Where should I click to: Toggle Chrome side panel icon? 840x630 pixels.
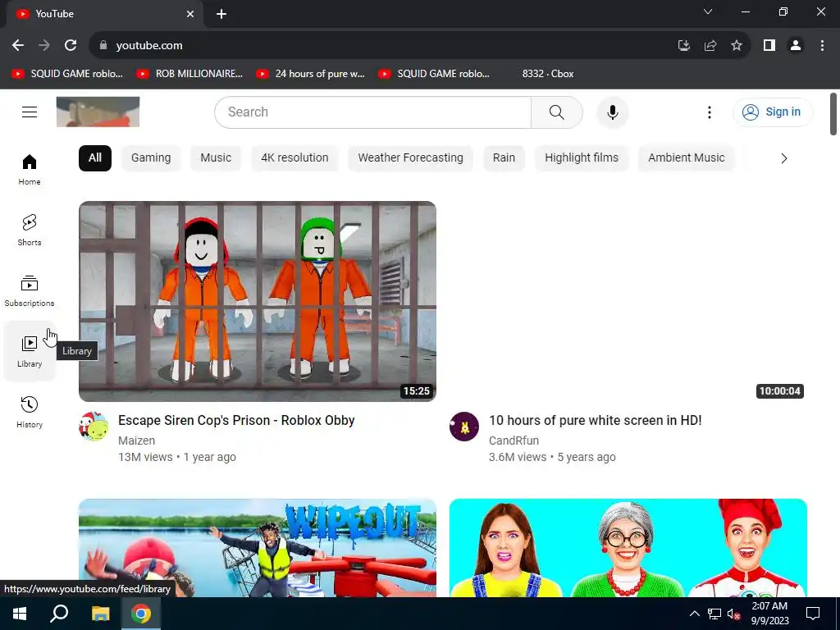point(769,46)
